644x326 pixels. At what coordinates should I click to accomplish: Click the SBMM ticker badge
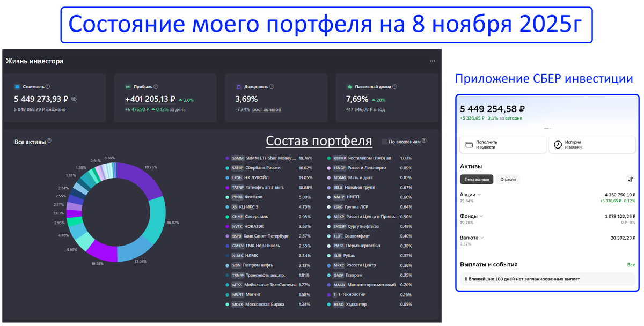point(238,158)
